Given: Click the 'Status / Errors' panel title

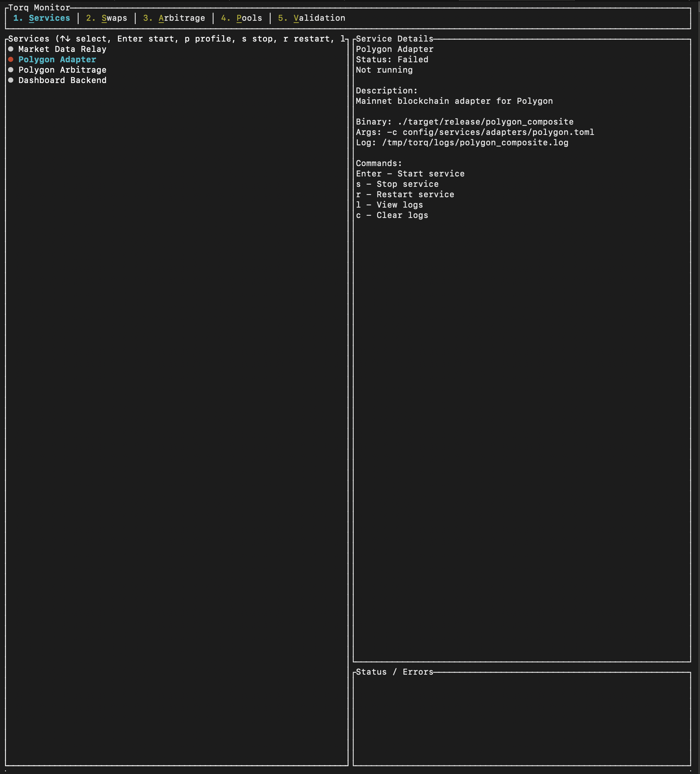Looking at the screenshot, I should point(394,672).
